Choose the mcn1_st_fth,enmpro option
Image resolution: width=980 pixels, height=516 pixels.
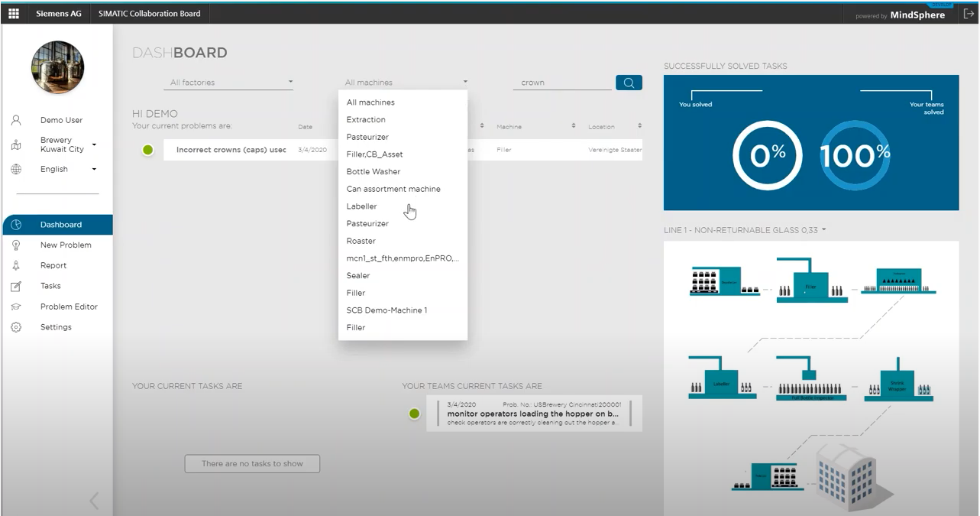pyautogui.click(x=403, y=258)
